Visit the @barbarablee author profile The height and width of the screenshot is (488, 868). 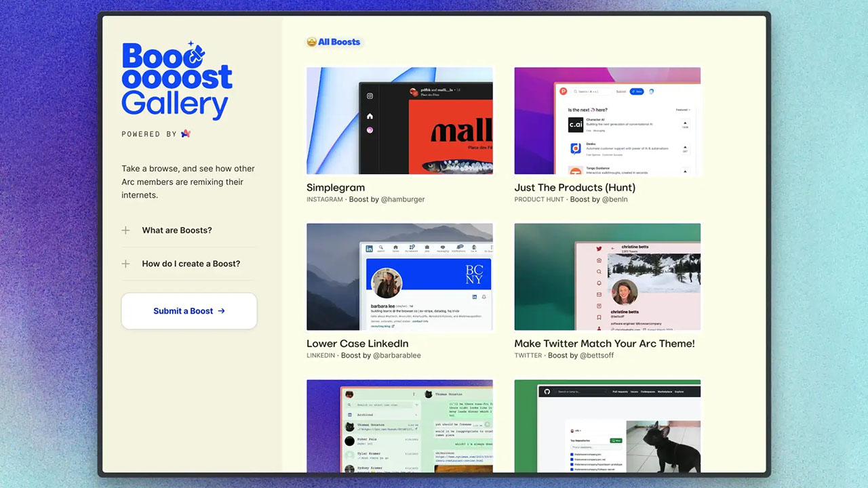tap(397, 355)
